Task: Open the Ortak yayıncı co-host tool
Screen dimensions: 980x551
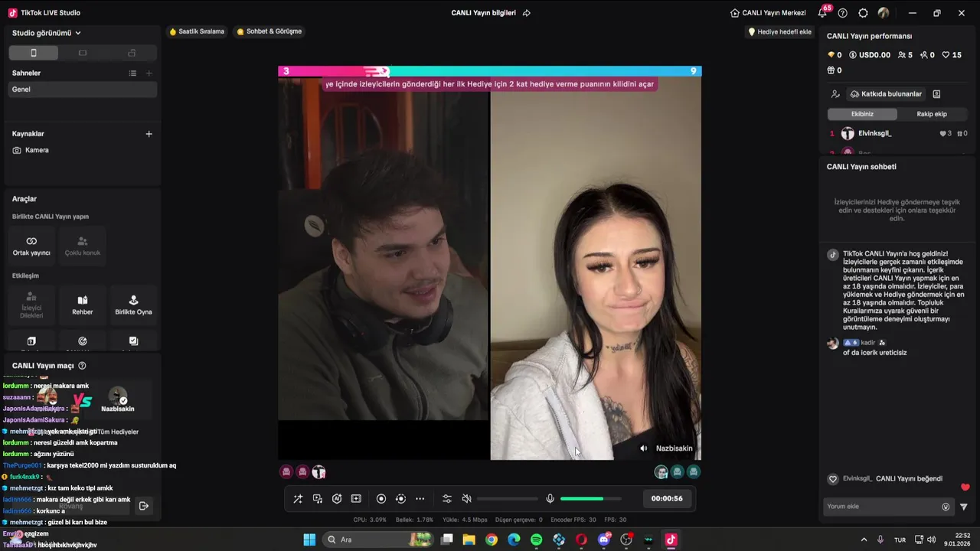Action: pos(31,246)
